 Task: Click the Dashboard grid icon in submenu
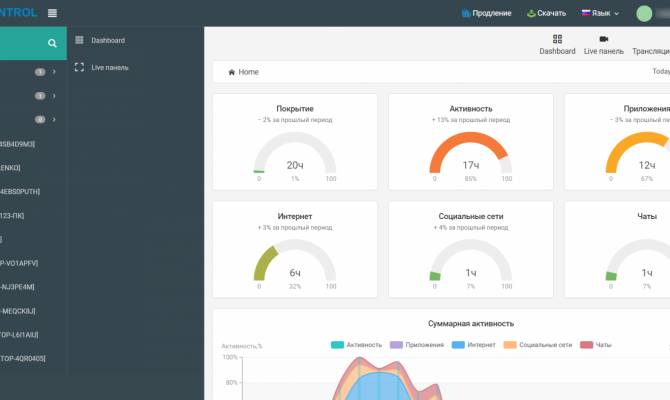tap(79, 40)
